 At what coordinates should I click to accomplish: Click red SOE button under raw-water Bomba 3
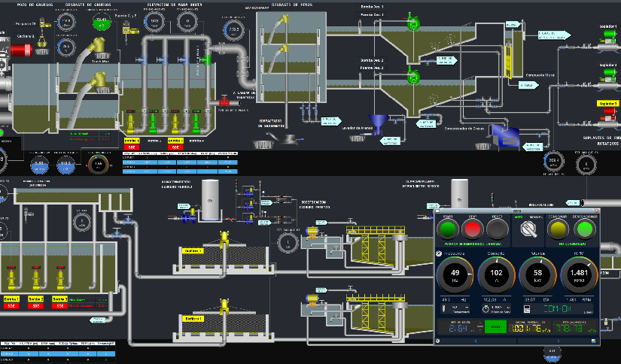(x=175, y=147)
